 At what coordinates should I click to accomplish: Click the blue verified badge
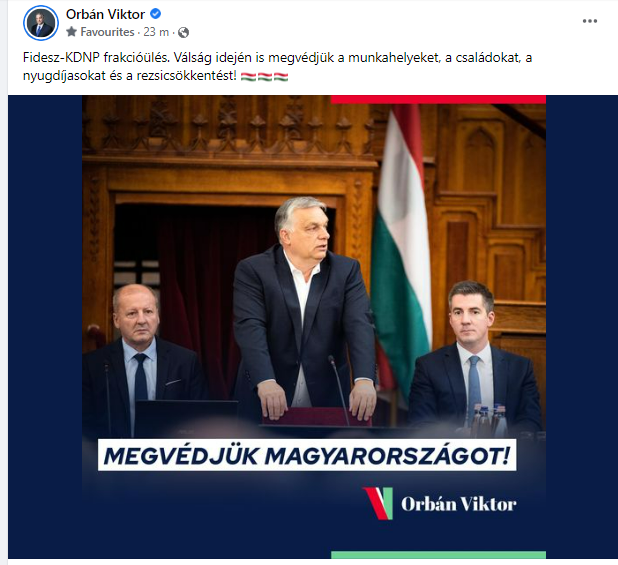pos(156,14)
